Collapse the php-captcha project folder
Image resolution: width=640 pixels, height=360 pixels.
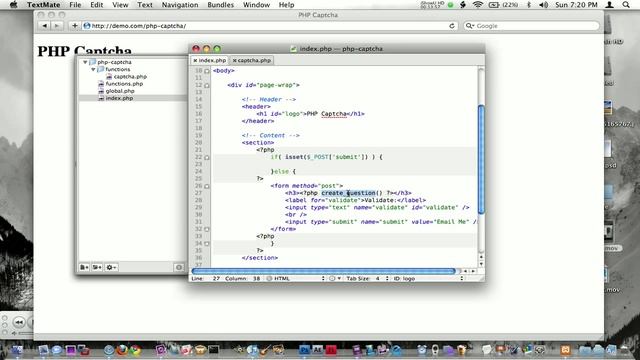point(85,62)
